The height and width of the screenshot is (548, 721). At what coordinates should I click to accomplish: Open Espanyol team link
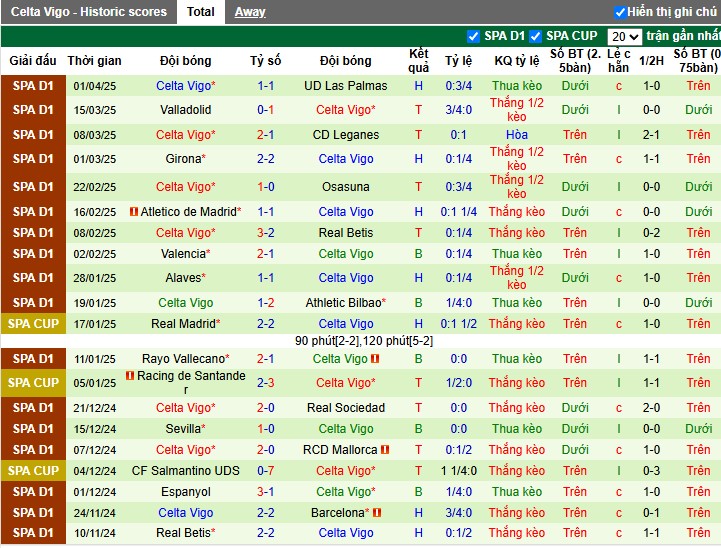[x=186, y=492]
